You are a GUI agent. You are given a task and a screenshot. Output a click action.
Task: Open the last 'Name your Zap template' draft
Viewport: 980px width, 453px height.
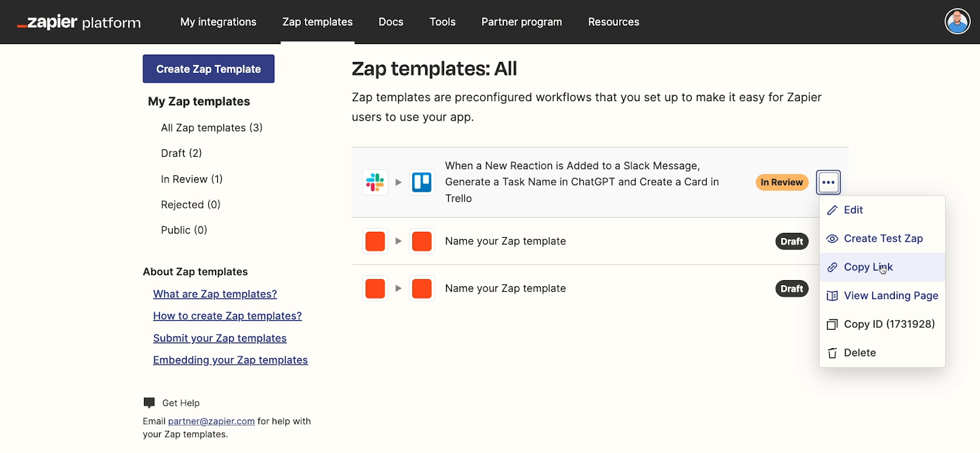[x=505, y=289]
